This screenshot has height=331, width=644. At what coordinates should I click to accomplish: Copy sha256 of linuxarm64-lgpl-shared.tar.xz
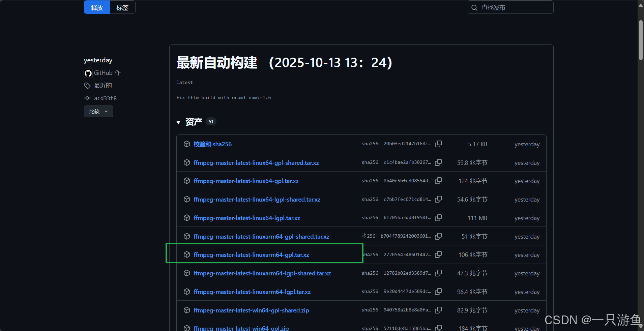click(438, 273)
